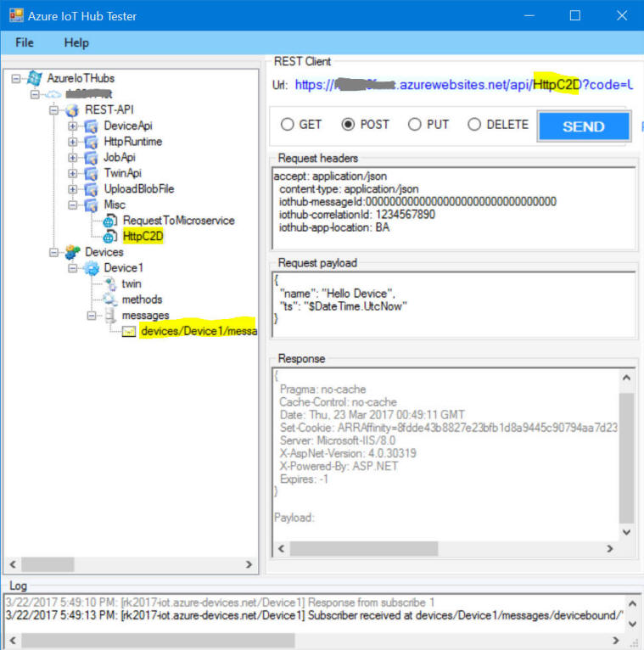Click the messages node icon
644x650 pixels.
pyautogui.click(x=110, y=316)
